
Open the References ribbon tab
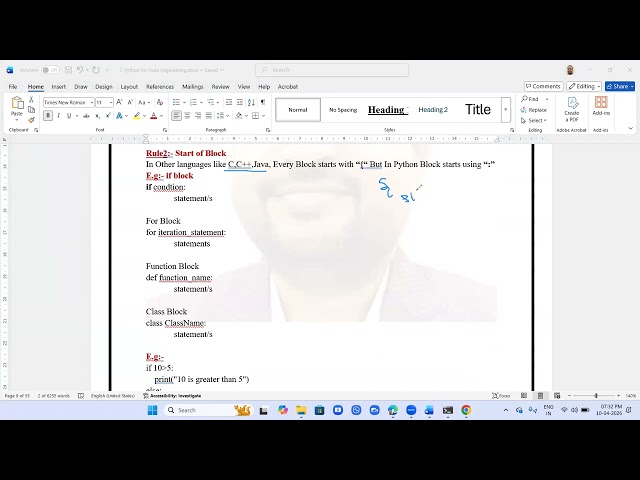pos(160,87)
